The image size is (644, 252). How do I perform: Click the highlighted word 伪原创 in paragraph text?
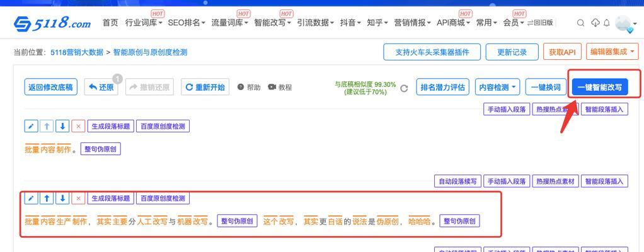388,222
